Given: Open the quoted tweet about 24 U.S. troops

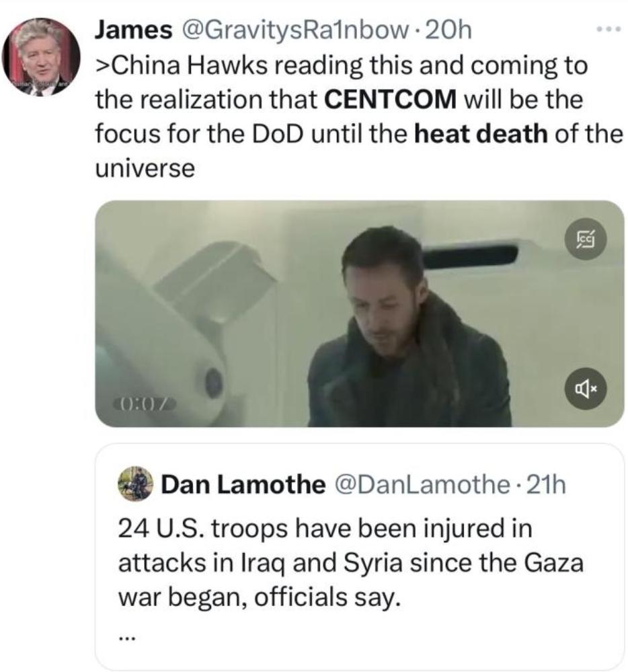Looking at the screenshot, I should point(359,556).
